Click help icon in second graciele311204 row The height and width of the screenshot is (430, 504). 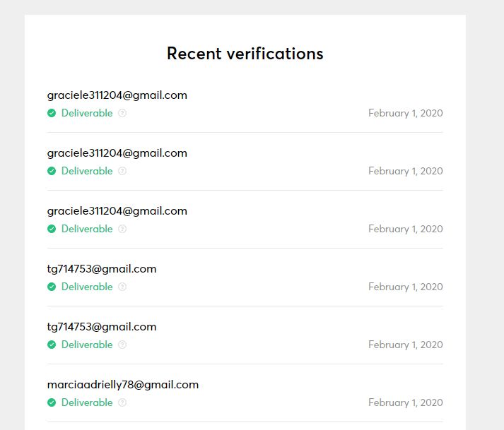point(122,171)
